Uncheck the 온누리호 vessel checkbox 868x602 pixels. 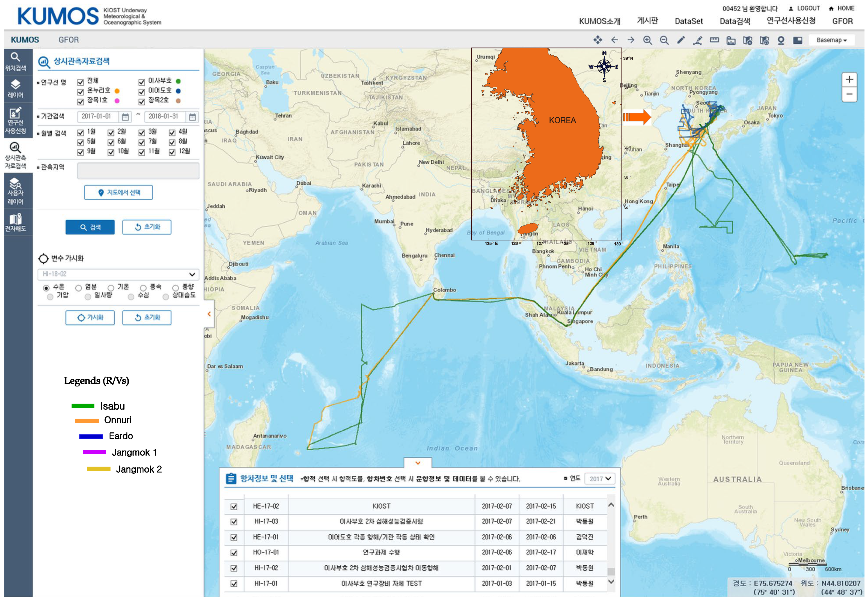click(80, 92)
